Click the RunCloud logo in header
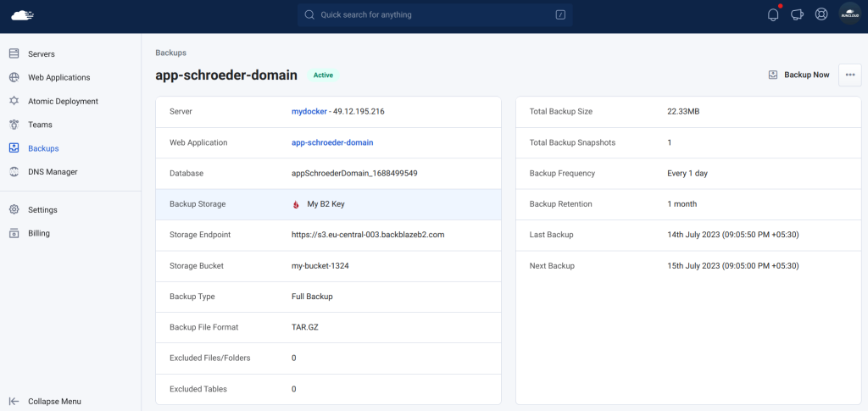868x411 pixels. [x=23, y=15]
